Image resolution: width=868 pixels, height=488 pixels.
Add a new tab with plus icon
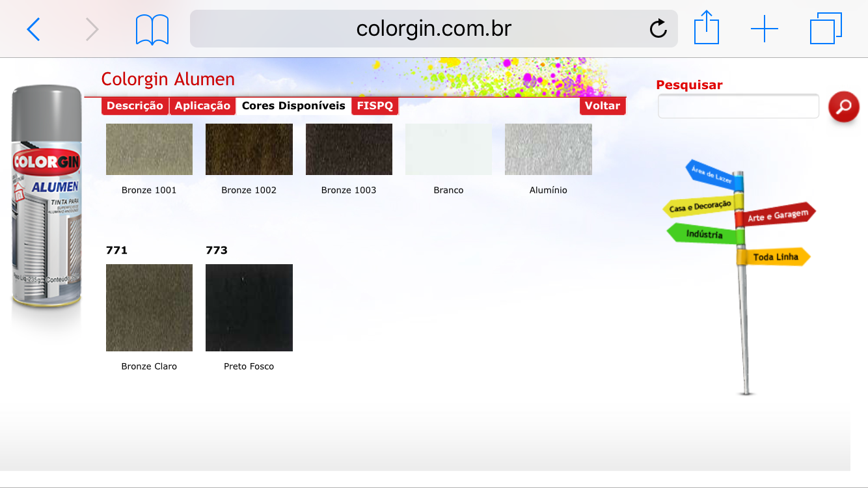click(765, 29)
